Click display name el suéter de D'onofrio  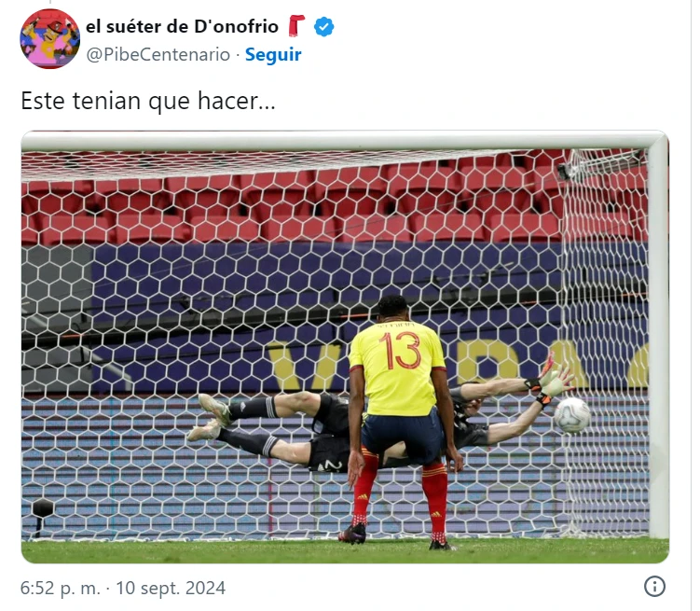pyautogui.click(x=182, y=27)
